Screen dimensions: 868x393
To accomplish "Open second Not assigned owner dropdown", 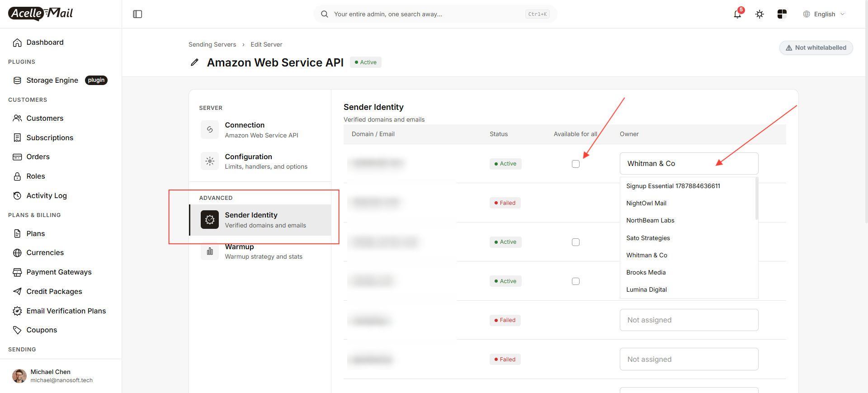I will pos(689,359).
